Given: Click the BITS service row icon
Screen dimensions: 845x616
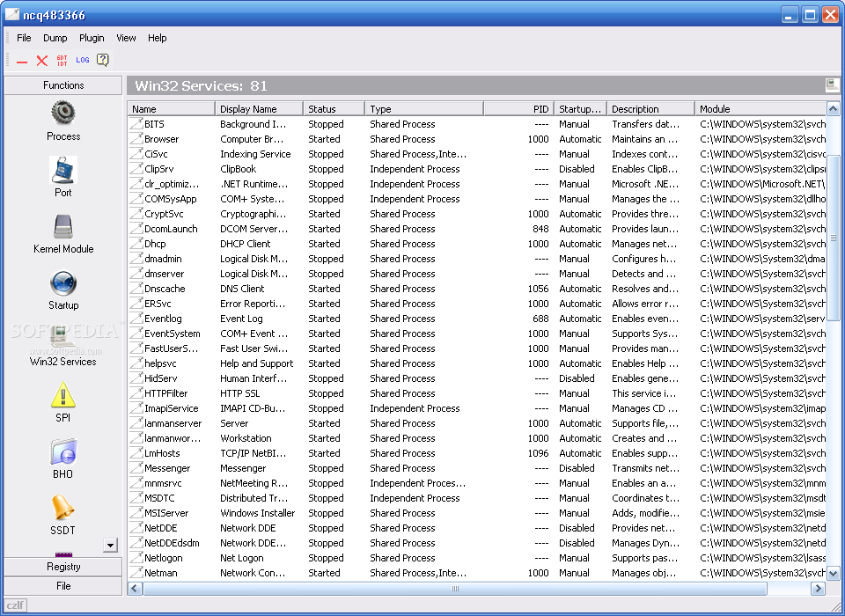Looking at the screenshot, I should pyautogui.click(x=136, y=124).
